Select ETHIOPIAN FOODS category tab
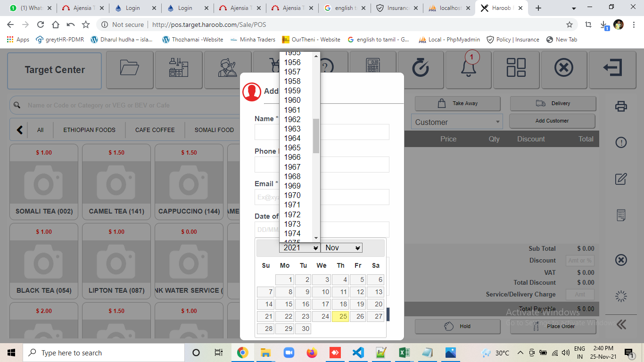Image resolution: width=644 pixels, height=362 pixels. tap(89, 130)
